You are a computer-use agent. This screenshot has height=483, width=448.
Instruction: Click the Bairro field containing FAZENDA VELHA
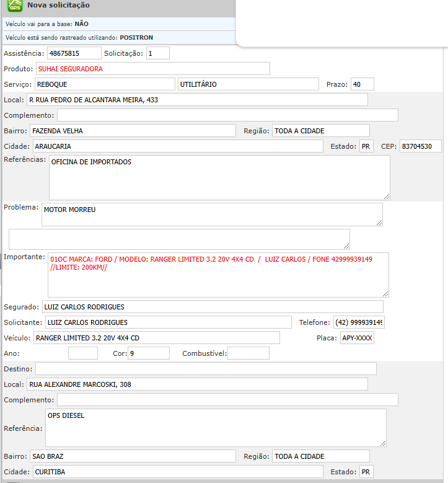pyautogui.click(x=133, y=131)
